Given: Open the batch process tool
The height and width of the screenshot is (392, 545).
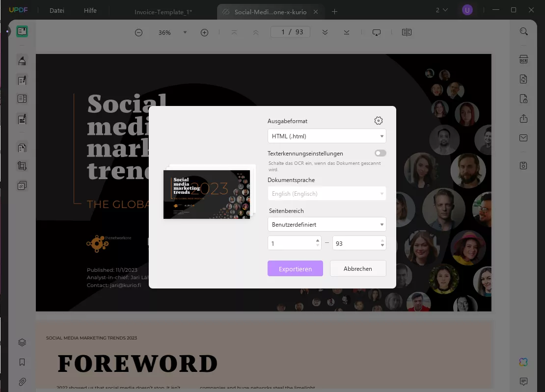Looking at the screenshot, I should coord(22,185).
